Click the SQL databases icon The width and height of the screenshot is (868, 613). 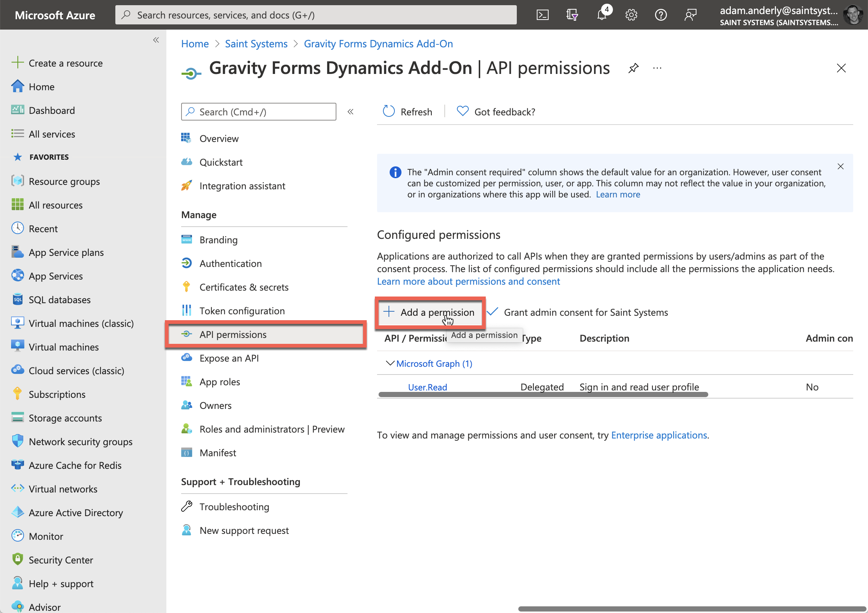coord(17,299)
